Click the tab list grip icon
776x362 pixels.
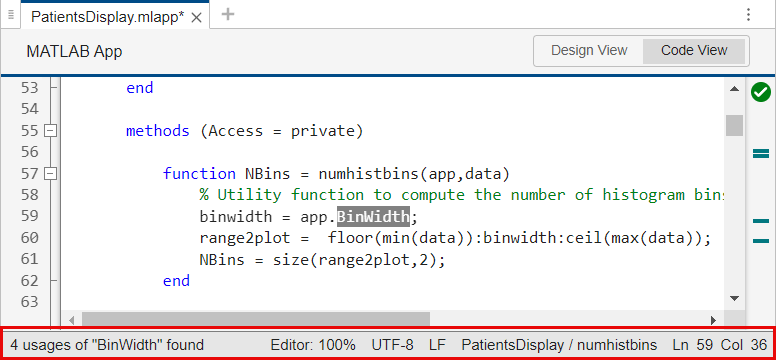(x=11, y=14)
